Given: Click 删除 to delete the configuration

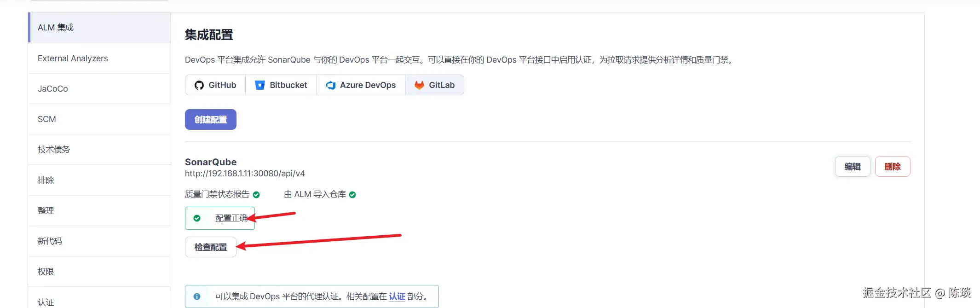Looking at the screenshot, I should (x=893, y=167).
